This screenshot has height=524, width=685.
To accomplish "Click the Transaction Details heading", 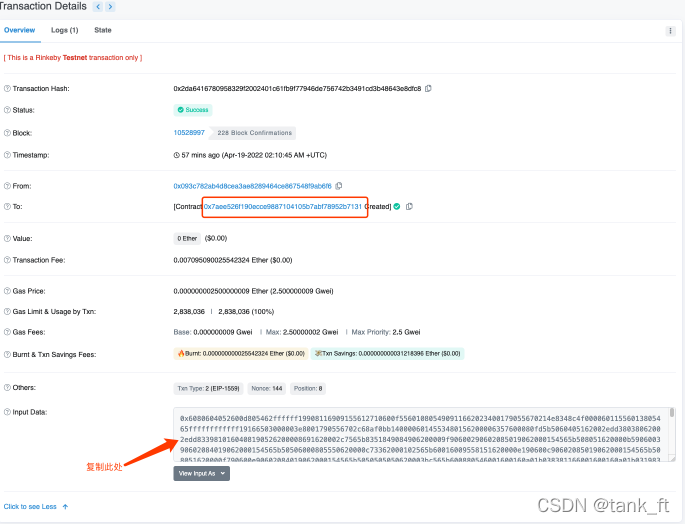I will (x=43, y=6).
